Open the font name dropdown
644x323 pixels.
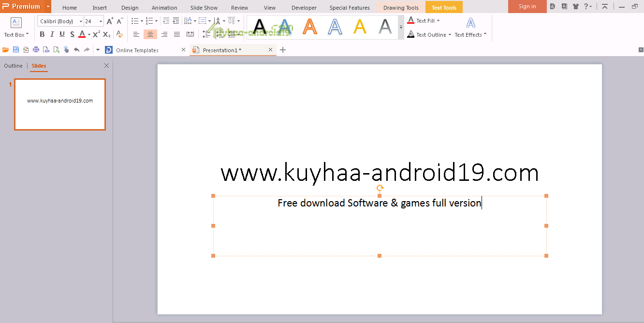tap(81, 21)
